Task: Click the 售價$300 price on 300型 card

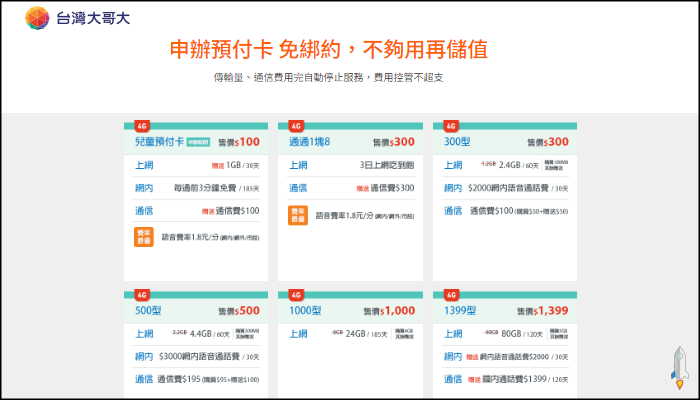Action: click(548, 142)
